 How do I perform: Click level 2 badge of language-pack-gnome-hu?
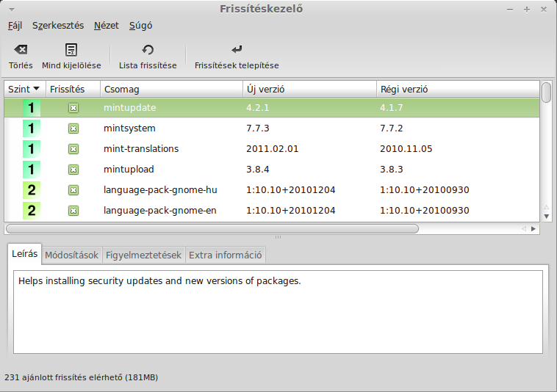[x=32, y=190]
